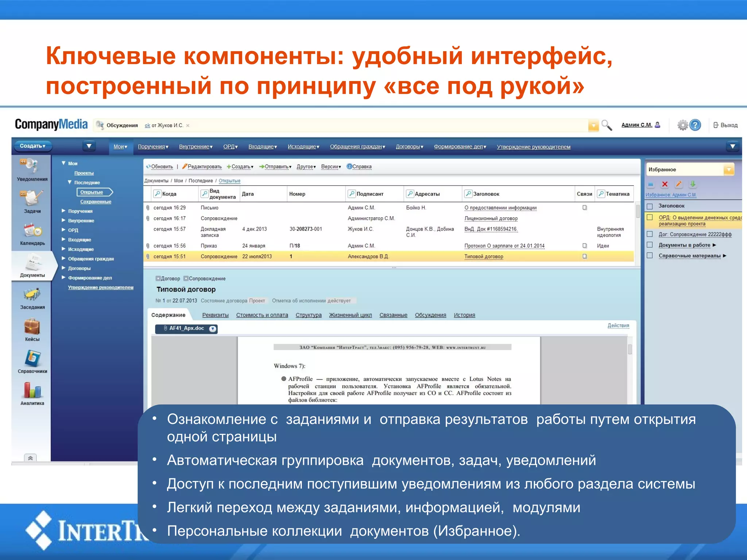Image resolution: width=747 pixels, height=560 pixels.
Task: Click the Связи box in the Приказ row
Action: 585,245
